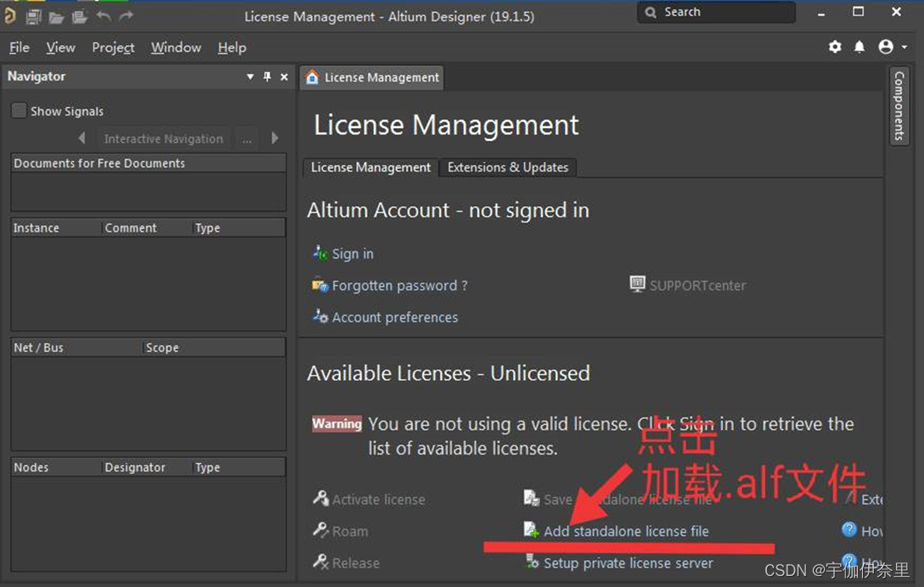924x587 pixels.
Task: Click the home icon on License Management tab
Action: tap(312, 77)
